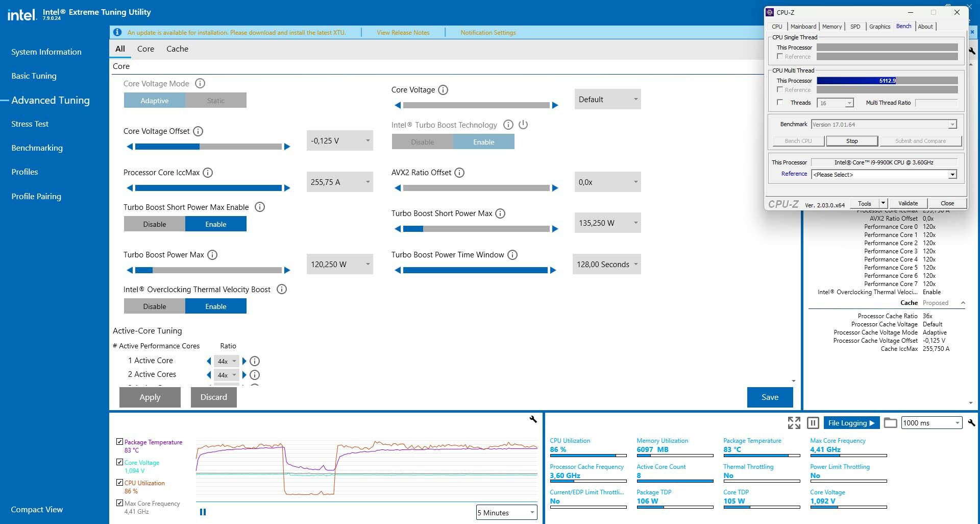The image size is (980, 524).
Task: Open Overclocking Thermal Velocity Boost info
Action: click(282, 289)
